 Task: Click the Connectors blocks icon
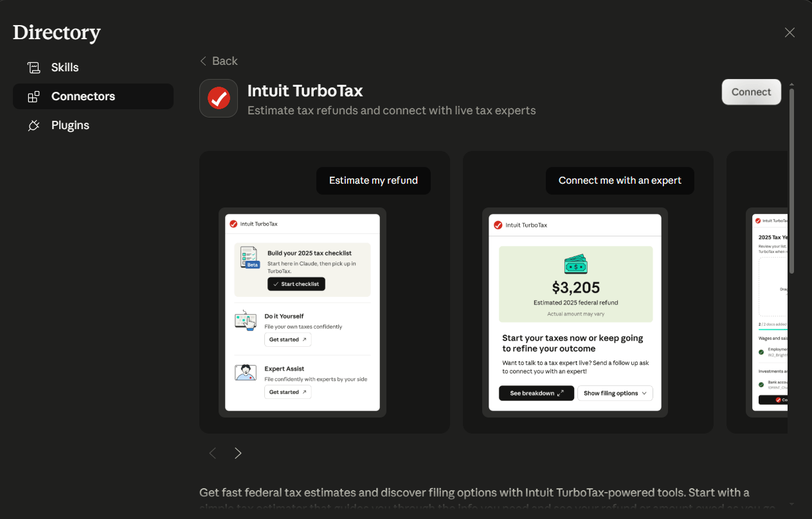pos(33,96)
